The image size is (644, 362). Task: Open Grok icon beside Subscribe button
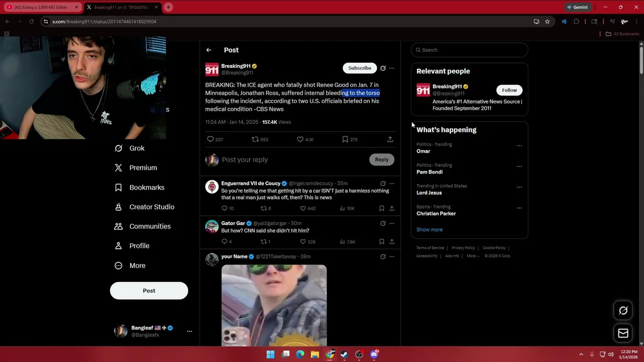[x=383, y=68]
